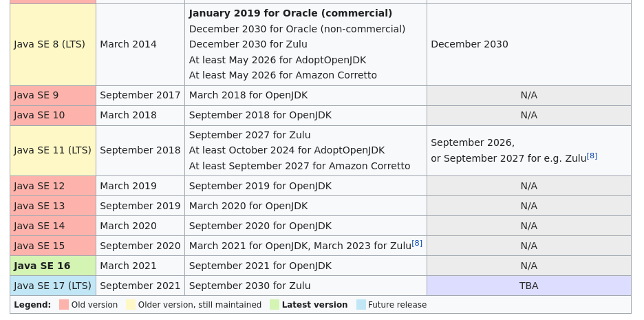
Task: Click the N/A cell in Java SE 13 row
Action: point(529,206)
